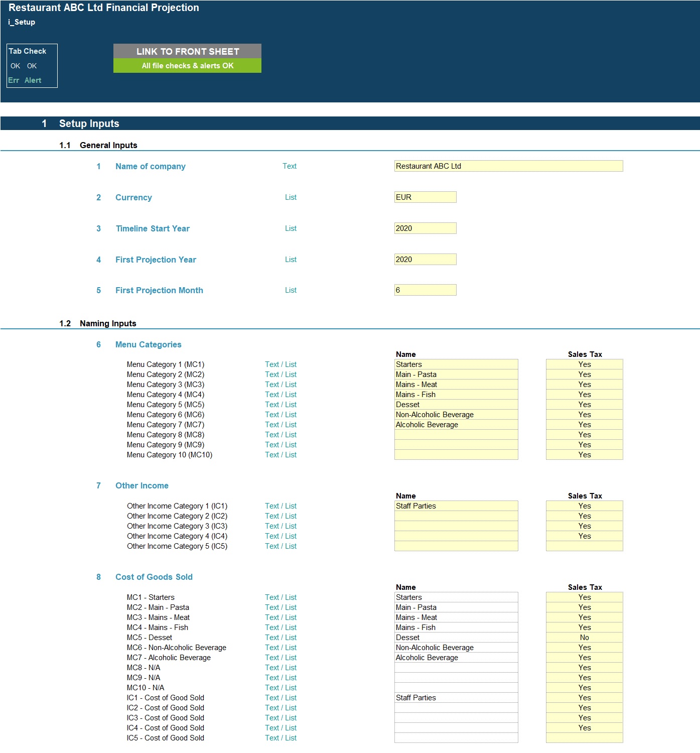
Task: Click 'Other Income Category 3 (IC3)' row label
Action: coord(177,526)
